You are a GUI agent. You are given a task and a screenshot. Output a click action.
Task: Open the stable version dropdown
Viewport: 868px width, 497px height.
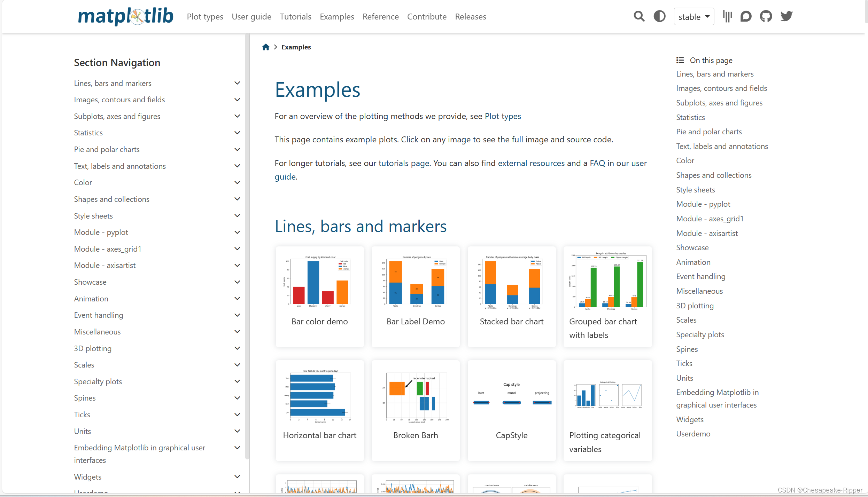point(693,17)
